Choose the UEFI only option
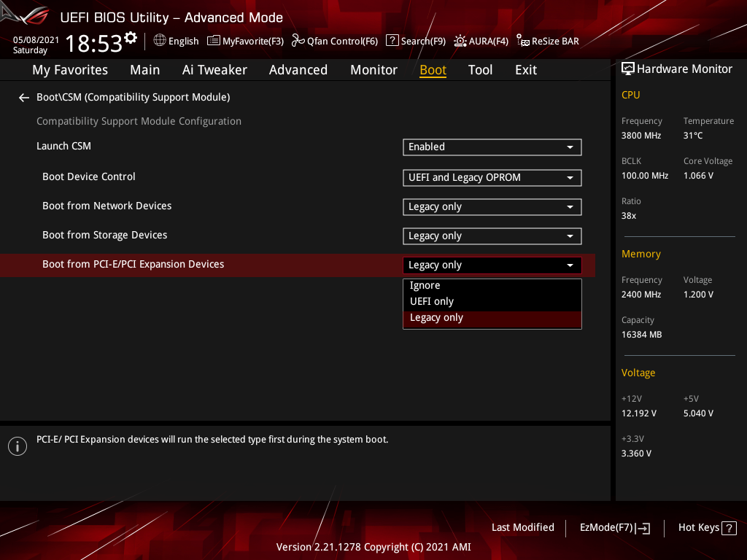The height and width of the screenshot is (560, 747). click(492, 301)
